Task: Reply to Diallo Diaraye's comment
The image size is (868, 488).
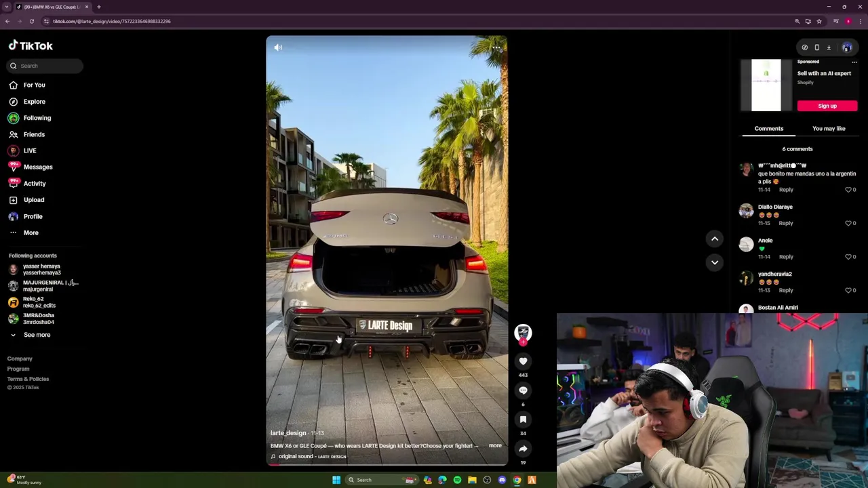Action: point(786,223)
